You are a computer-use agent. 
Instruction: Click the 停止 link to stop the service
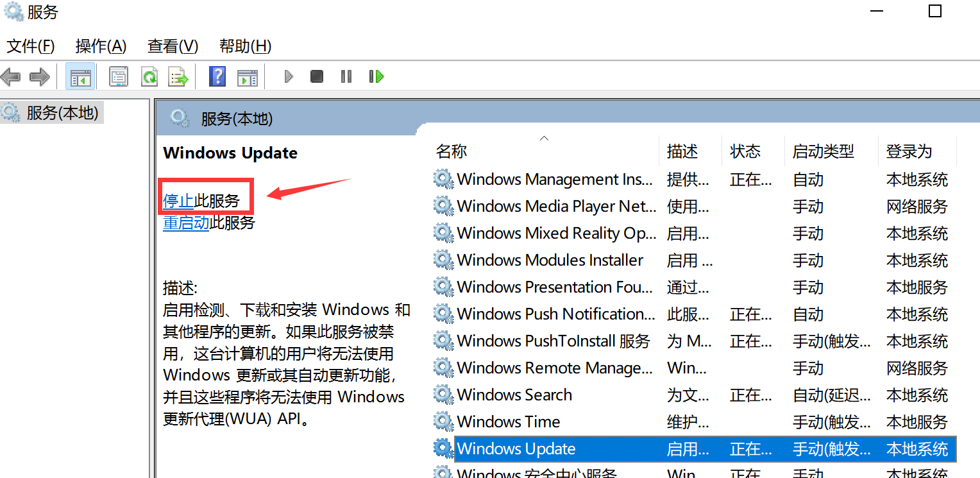pyautogui.click(x=178, y=201)
